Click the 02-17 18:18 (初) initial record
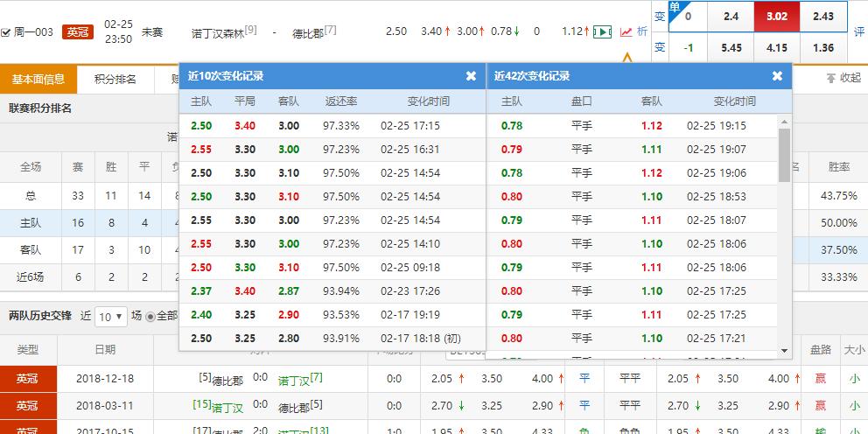The image size is (868, 434). point(421,339)
